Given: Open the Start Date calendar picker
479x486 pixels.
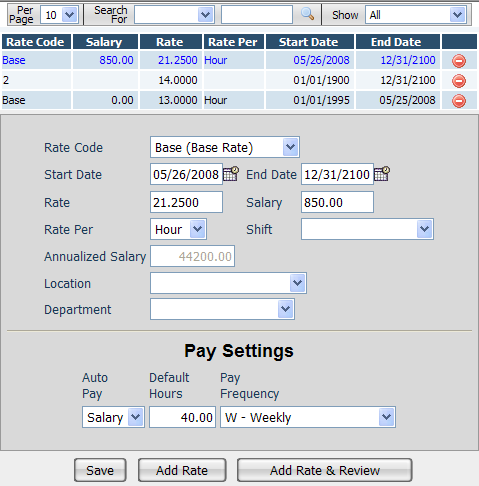Looking at the screenshot, I should coord(231,174).
